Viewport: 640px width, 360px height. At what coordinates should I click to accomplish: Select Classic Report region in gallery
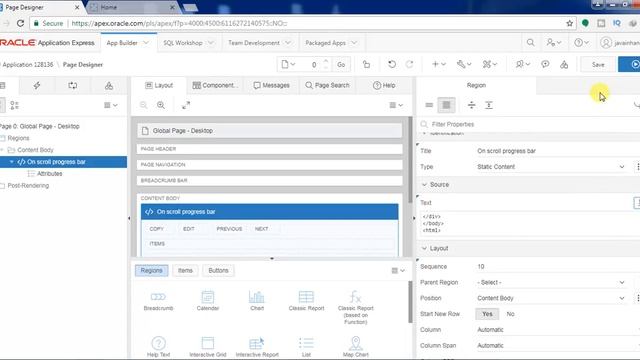306,301
